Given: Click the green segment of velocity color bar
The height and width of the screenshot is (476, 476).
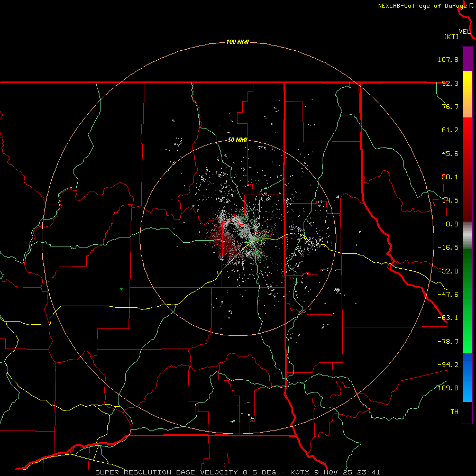Looking at the screenshot, I should tap(467, 300).
